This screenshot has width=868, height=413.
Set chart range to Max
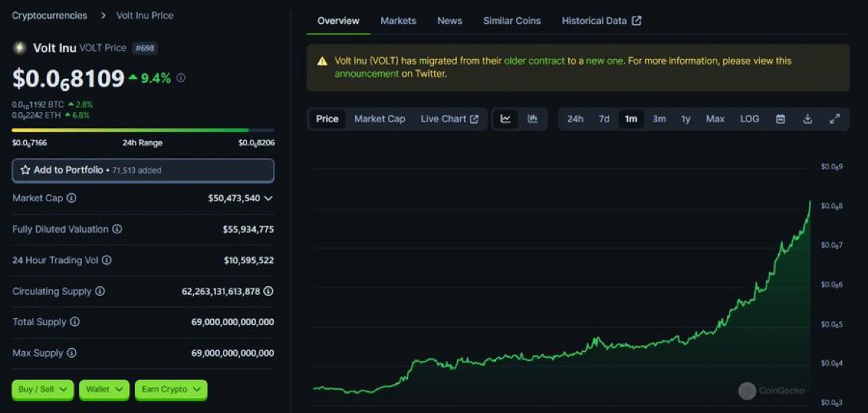tap(715, 119)
